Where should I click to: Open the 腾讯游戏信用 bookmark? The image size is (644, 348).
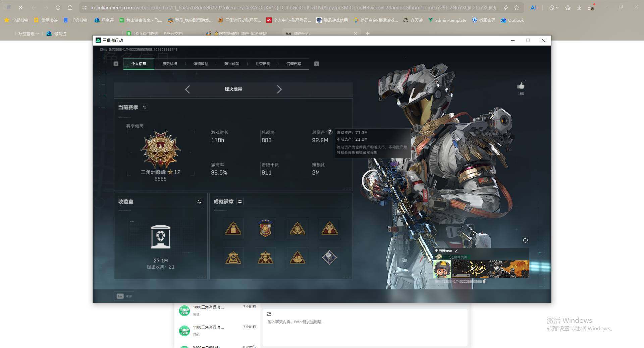(332, 20)
